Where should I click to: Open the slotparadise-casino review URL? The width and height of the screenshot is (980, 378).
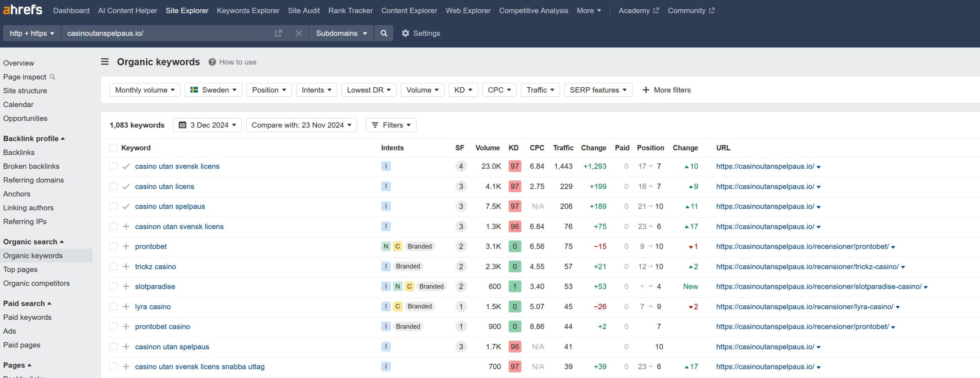click(818, 286)
